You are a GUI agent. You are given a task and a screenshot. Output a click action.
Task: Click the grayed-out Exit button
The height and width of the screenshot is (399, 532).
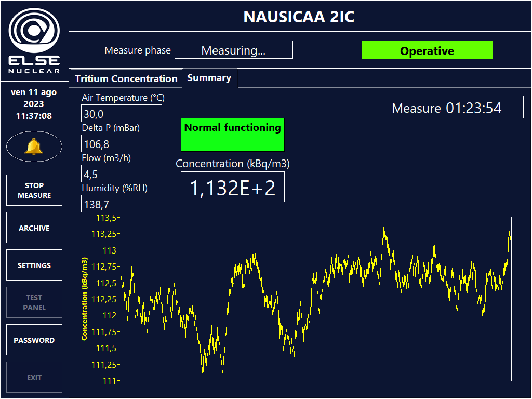(x=34, y=377)
